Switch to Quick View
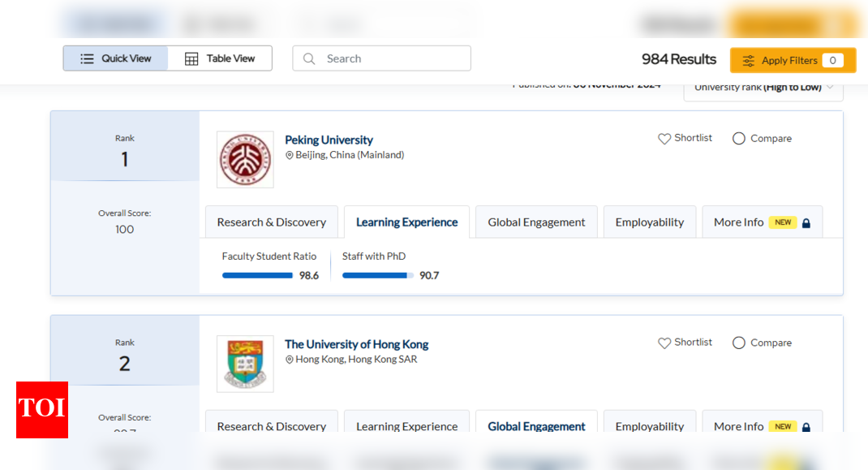 [116, 58]
